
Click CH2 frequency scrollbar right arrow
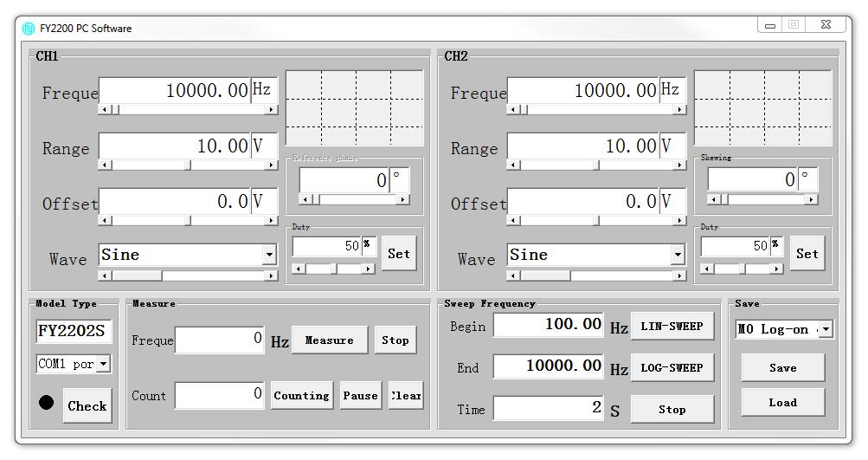click(x=680, y=110)
